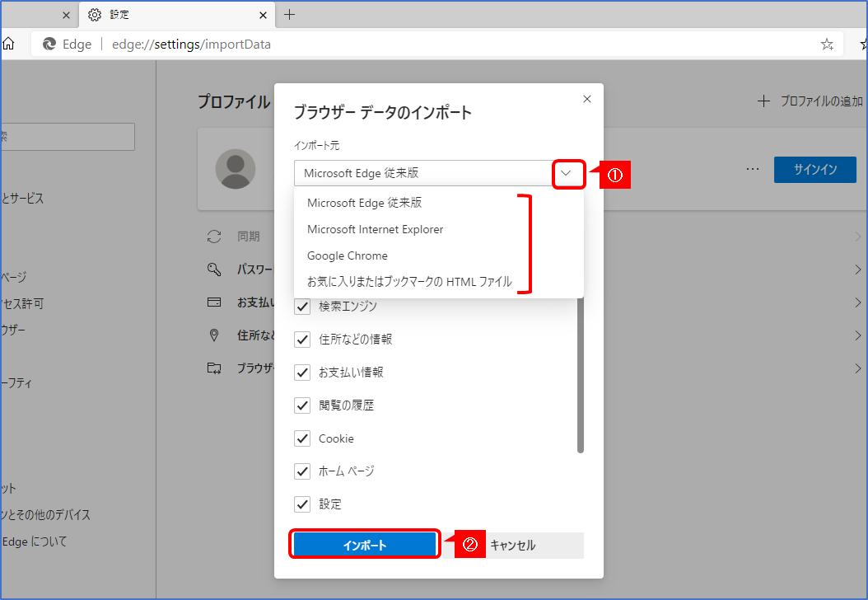Image resolution: width=868 pixels, height=600 pixels.
Task: Open とその他のデバイス sidebar item
Action: coord(46,514)
